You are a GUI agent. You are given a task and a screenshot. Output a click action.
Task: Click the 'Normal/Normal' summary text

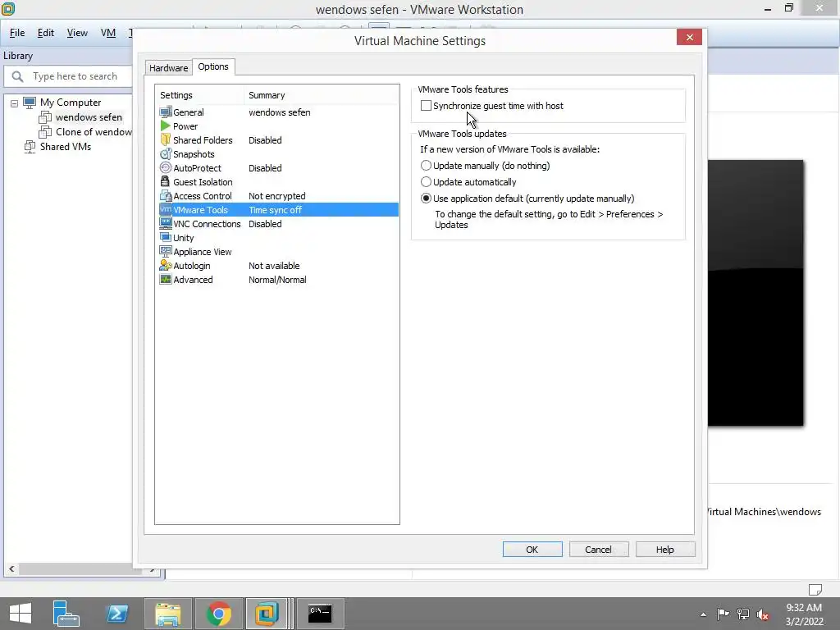coord(277,280)
